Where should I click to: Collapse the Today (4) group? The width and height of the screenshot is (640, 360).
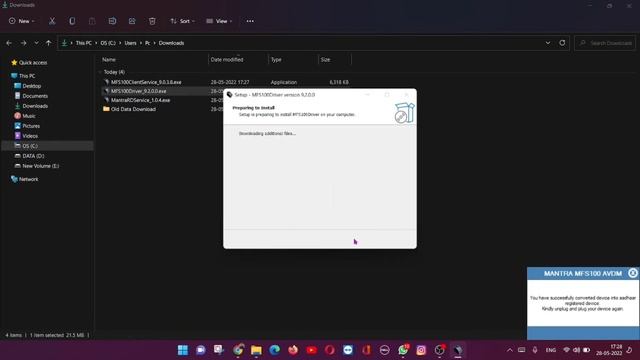pos(100,72)
